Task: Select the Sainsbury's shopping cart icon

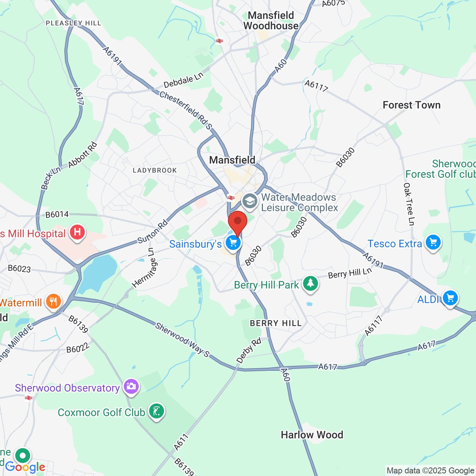Action: tap(233, 244)
